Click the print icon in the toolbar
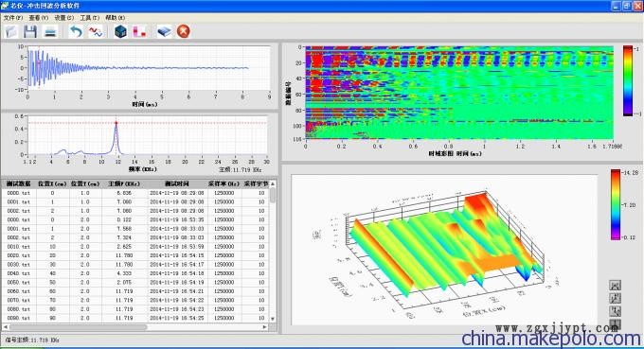This screenshot has width=644, height=349. (50, 31)
